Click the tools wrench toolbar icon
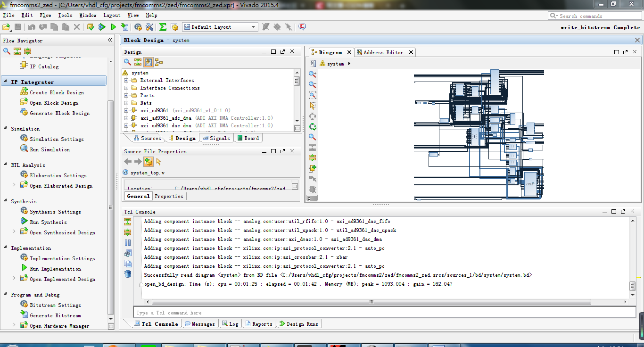Image resolution: width=644 pixels, height=347 pixels. tap(149, 27)
